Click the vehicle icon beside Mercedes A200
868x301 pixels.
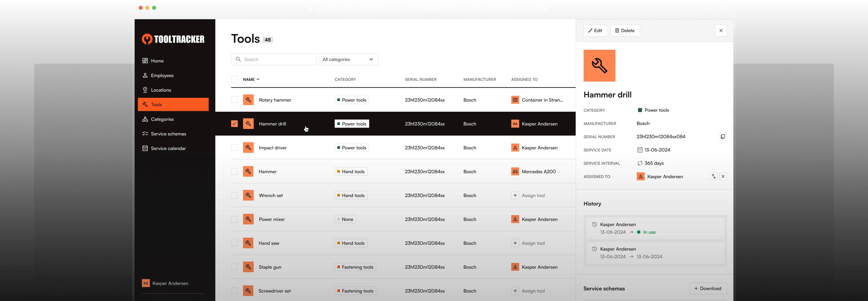[515, 172]
